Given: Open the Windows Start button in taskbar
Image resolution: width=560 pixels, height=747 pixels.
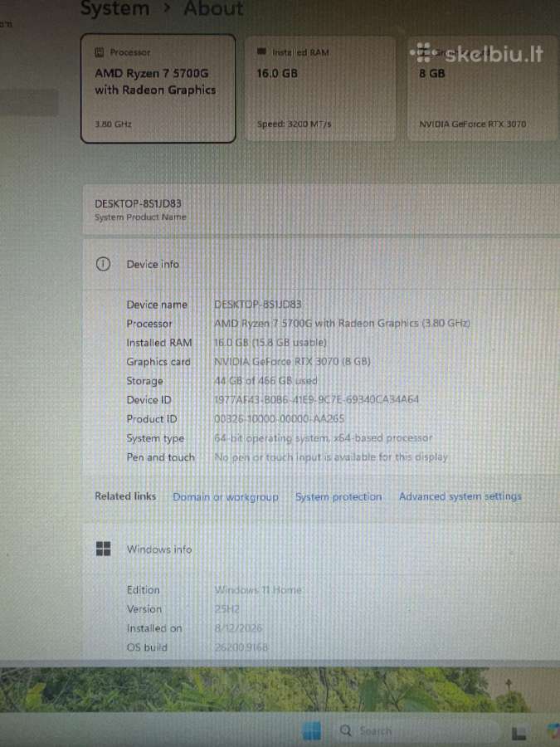Looking at the screenshot, I should click(x=312, y=730).
